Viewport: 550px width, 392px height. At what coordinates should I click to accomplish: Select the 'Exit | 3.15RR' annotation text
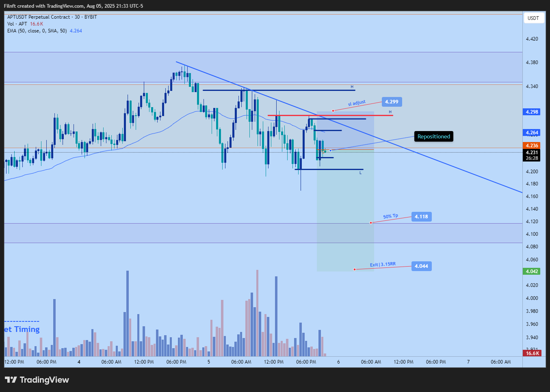tap(383, 265)
